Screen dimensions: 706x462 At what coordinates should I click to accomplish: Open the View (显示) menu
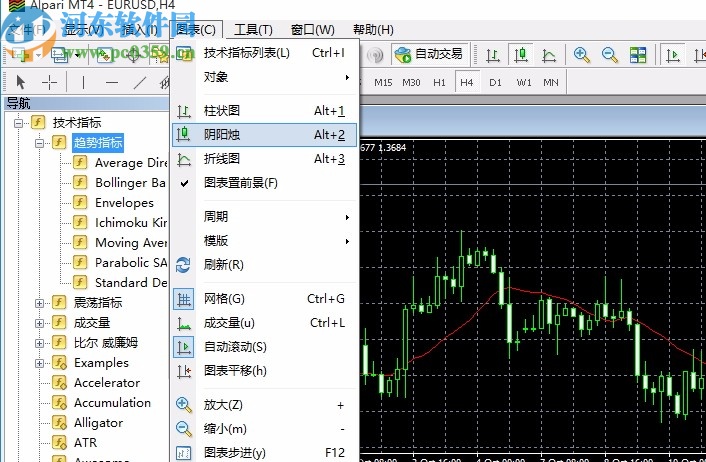point(83,30)
